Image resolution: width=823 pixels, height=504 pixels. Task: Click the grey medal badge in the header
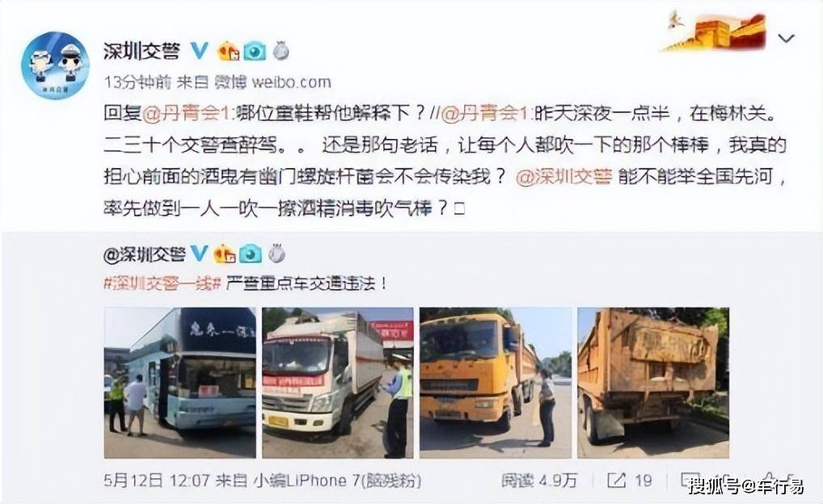(281, 50)
